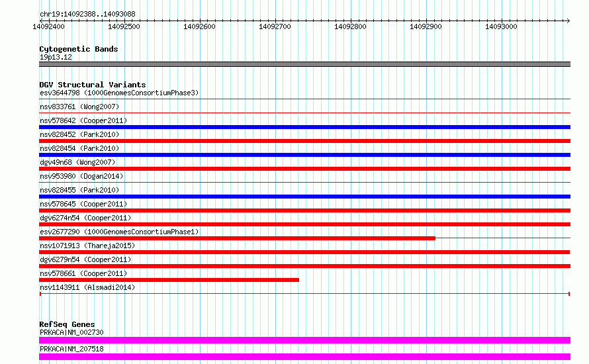This screenshot has height=364, width=589.
Task: Click the 14093000 ruler tick label
Action: (x=501, y=26)
